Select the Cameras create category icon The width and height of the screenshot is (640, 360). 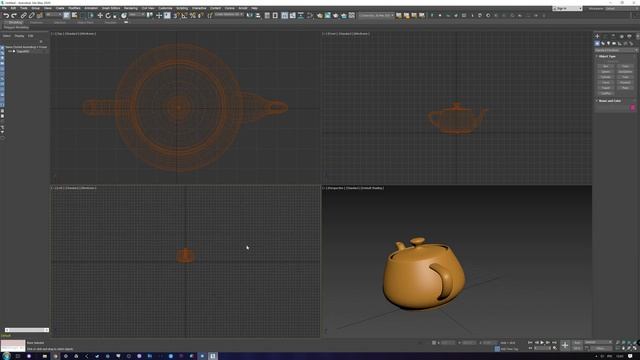pos(614,43)
